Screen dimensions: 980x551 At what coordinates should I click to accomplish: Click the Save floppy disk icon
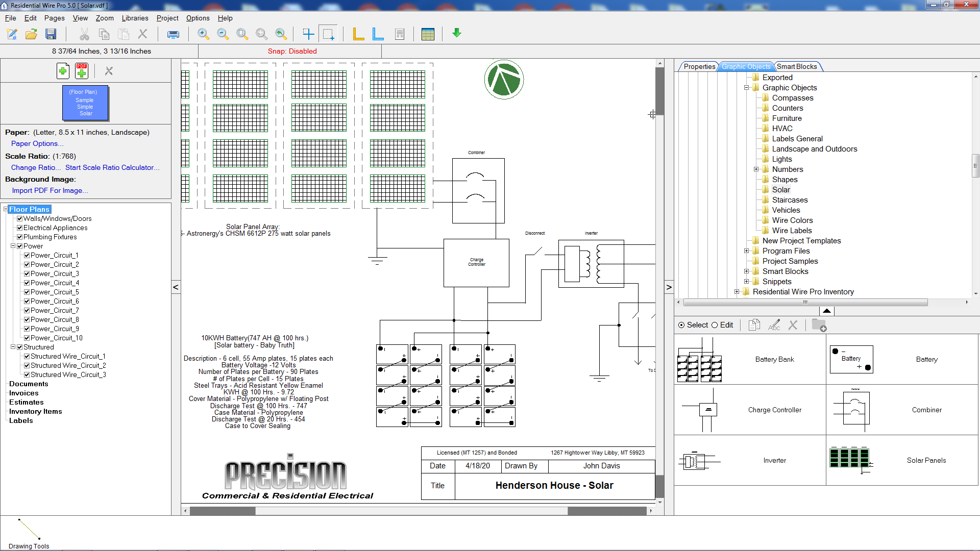pos(51,34)
